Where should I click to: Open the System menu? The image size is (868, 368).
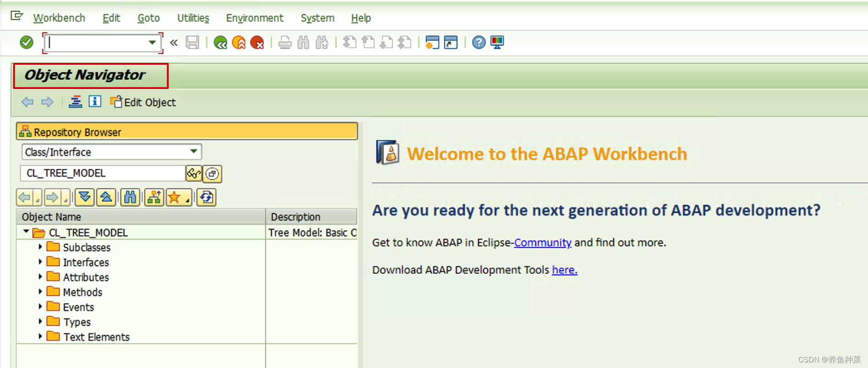[x=318, y=18]
